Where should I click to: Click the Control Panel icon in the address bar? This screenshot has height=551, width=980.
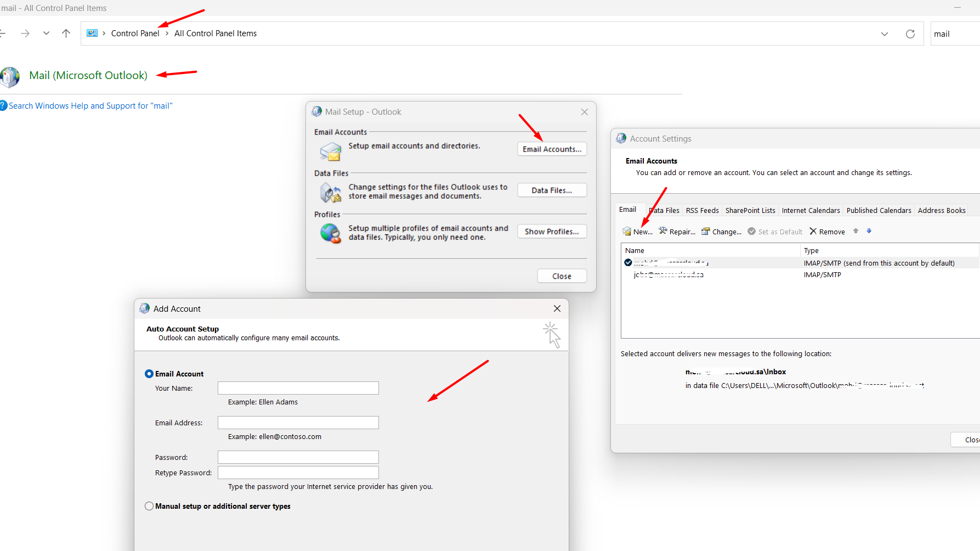(x=92, y=33)
